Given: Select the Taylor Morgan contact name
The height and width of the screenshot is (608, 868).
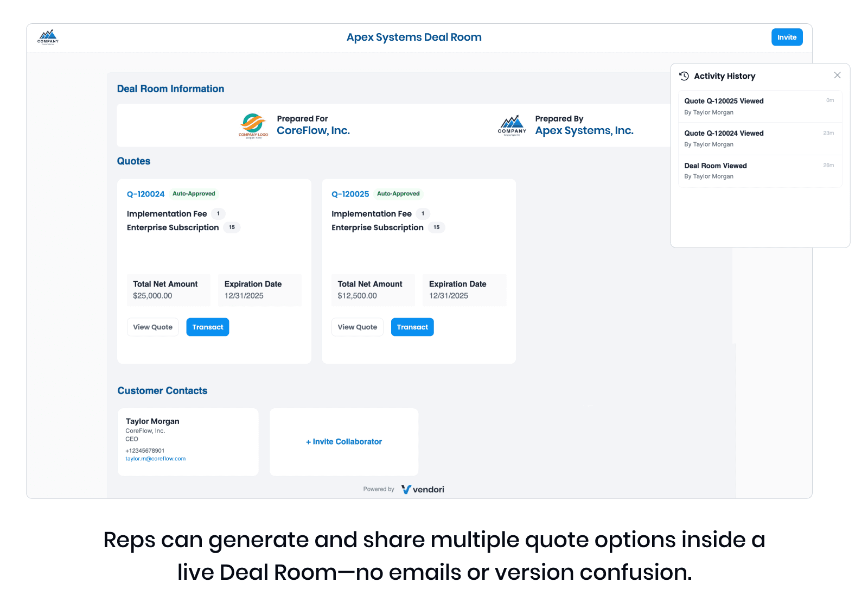Looking at the screenshot, I should (x=152, y=421).
